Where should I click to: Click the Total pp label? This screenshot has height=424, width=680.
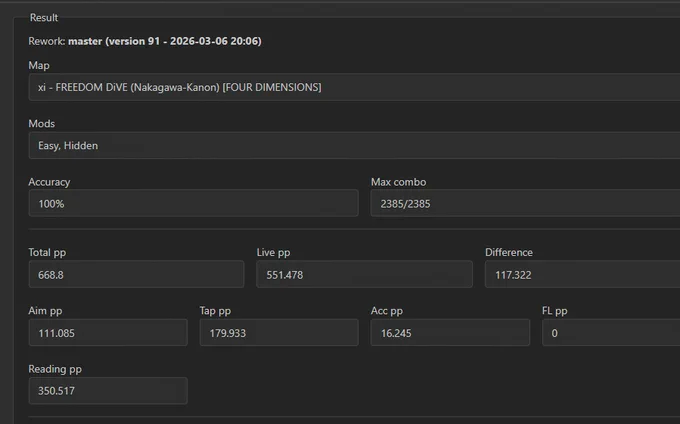pos(47,252)
